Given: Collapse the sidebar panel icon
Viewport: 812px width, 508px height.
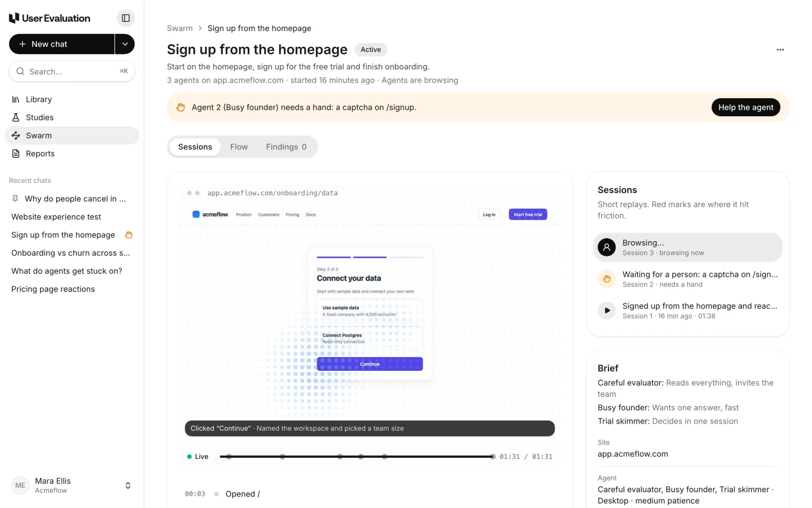Looking at the screenshot, I should (x=125, y=18).
